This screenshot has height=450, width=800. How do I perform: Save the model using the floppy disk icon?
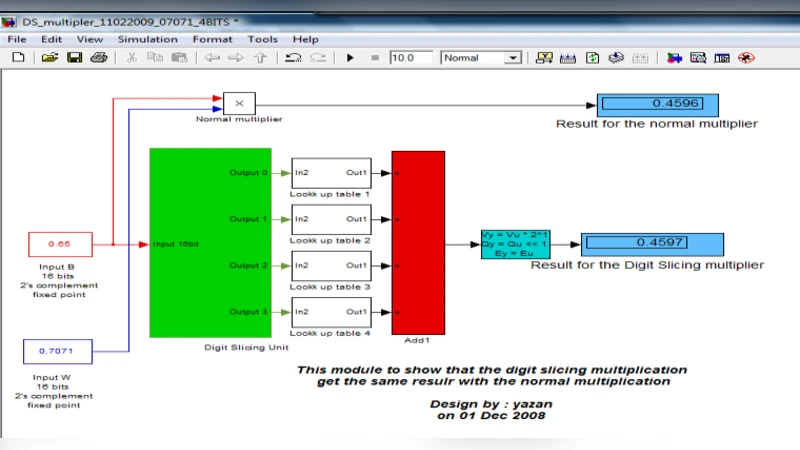click(x=74, y=58)
